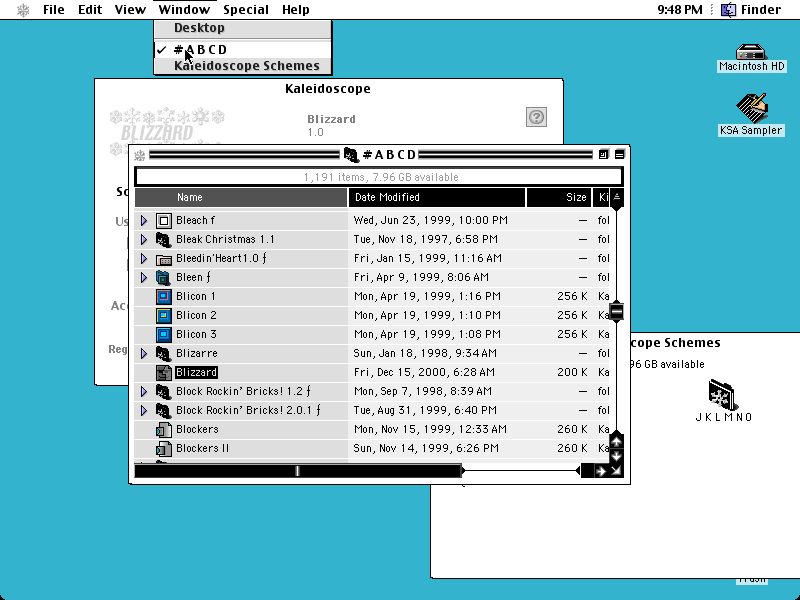Viewport: 800px width, 600px height.
Task: Choose # A B C D in Window menu
Action: point(243,49)
